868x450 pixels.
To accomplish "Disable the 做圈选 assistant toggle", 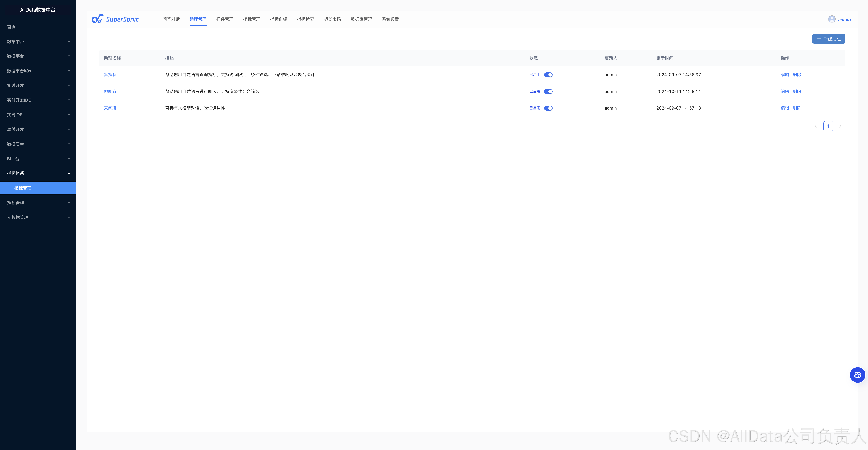I will [x=548, y=92].
